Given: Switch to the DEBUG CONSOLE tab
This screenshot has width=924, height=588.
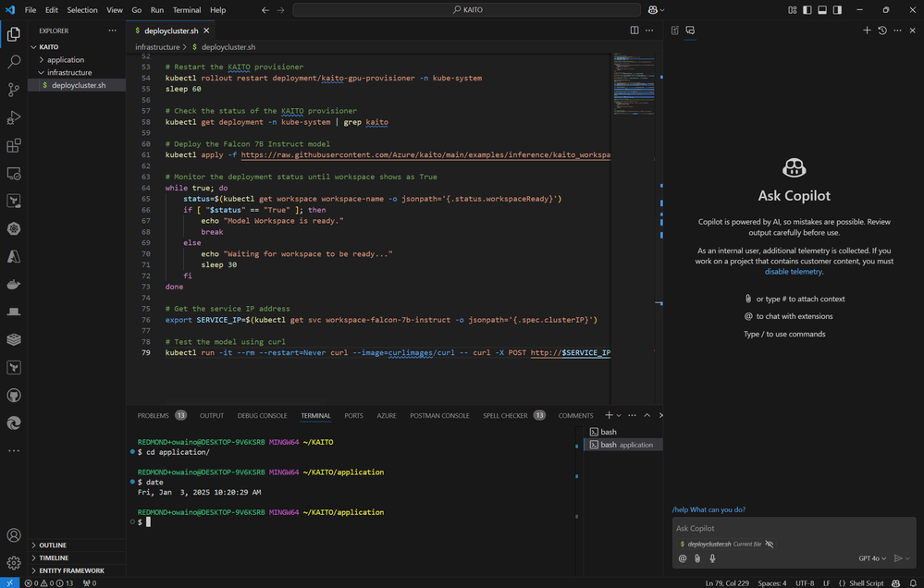Looking at the screenshot, I should pos(262,416).
